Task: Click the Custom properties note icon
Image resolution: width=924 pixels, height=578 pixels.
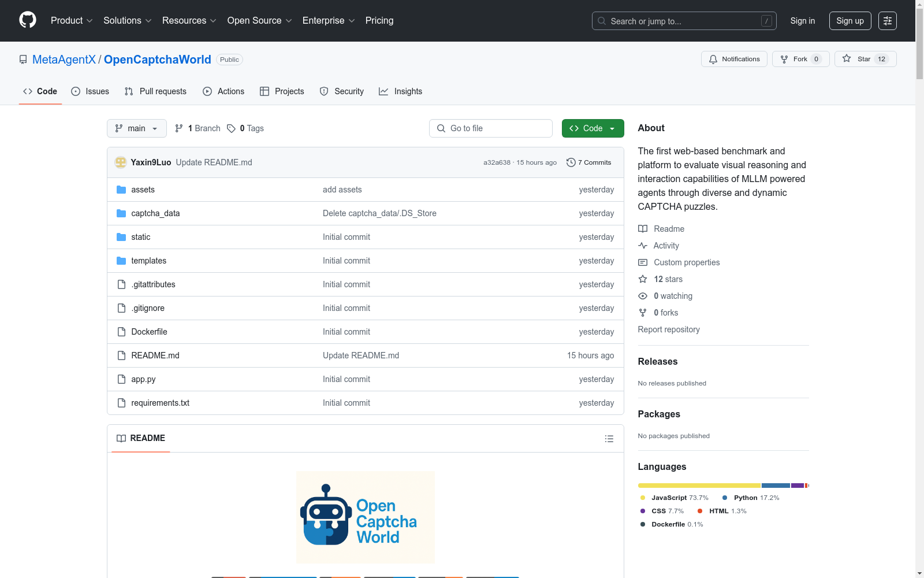Action: [643, 262]
